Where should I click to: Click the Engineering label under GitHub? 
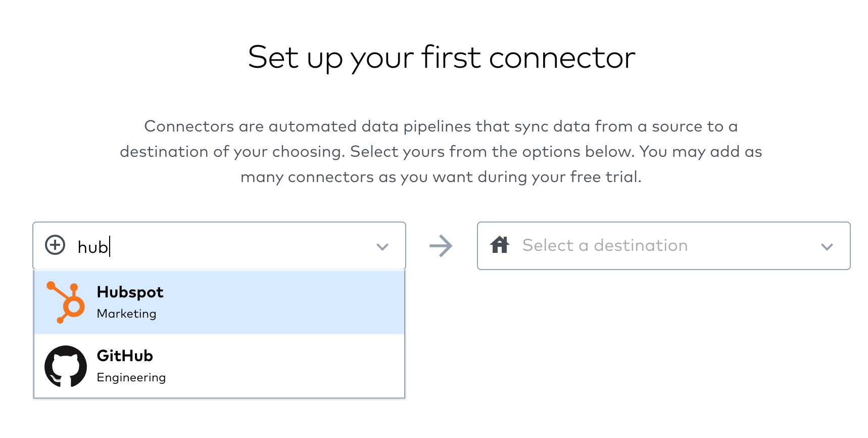(x=131, y=377)
